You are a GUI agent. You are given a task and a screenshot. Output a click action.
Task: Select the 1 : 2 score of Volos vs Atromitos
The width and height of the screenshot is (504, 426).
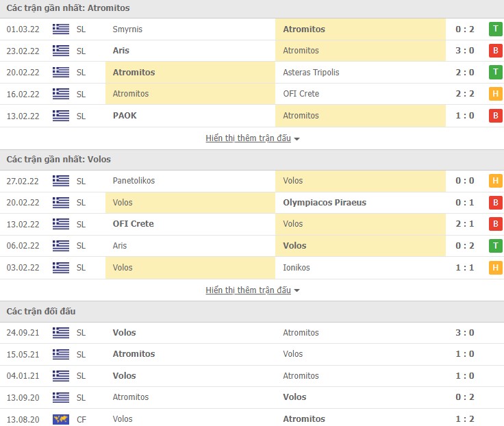(x=465, y=419)
